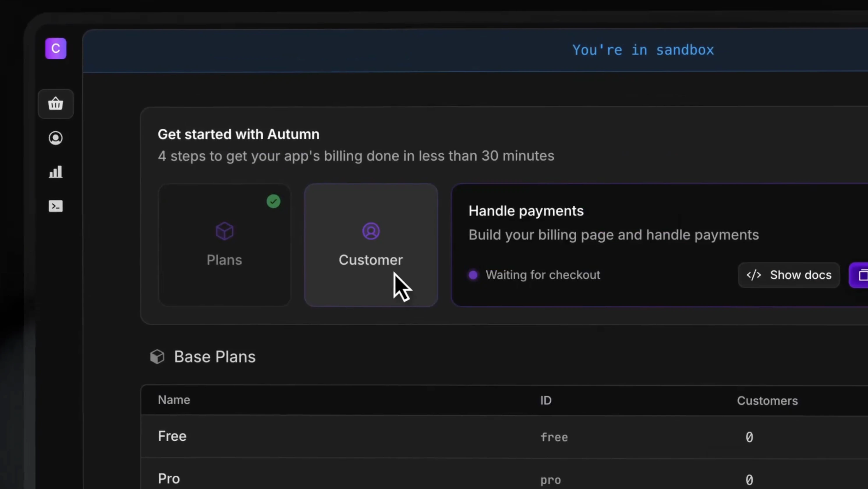Open the customers sidebar icon
868x489 pixels.
56,138
